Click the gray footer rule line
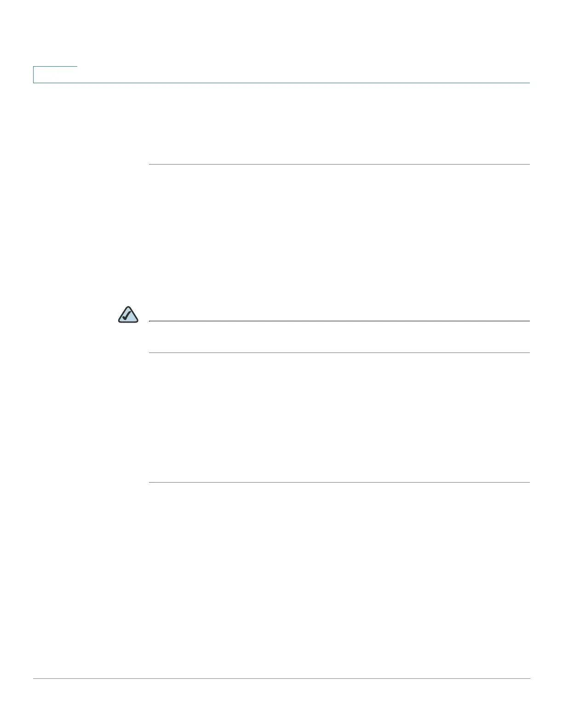 point(281,678)
